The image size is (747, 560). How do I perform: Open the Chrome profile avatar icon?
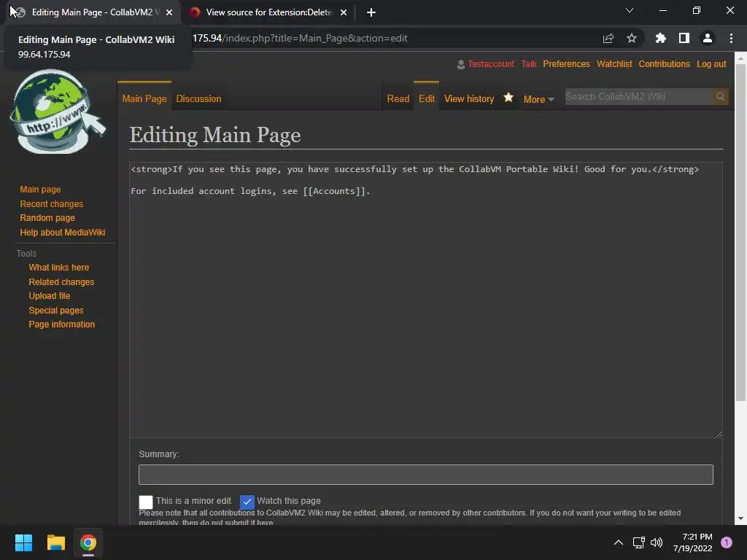coord(708,39)
